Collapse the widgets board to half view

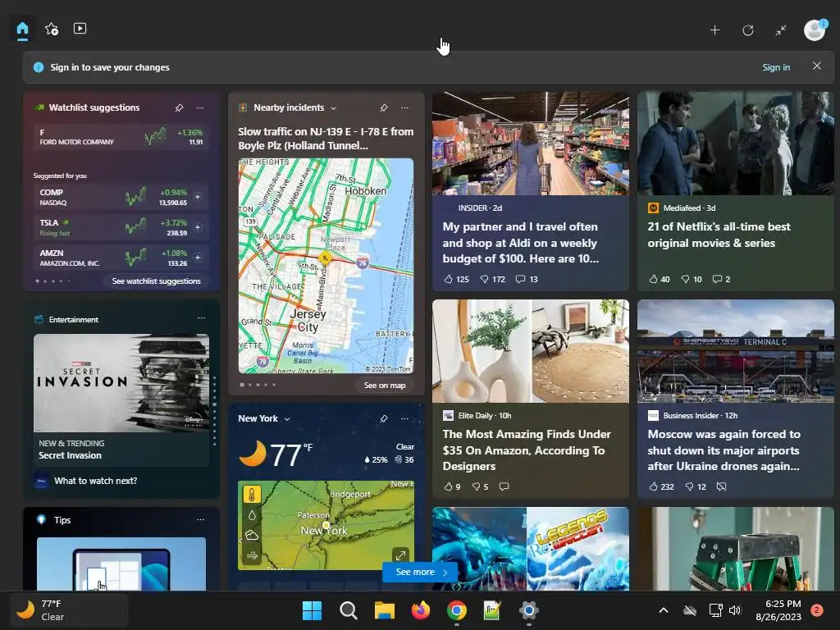[x=781, y=30]
